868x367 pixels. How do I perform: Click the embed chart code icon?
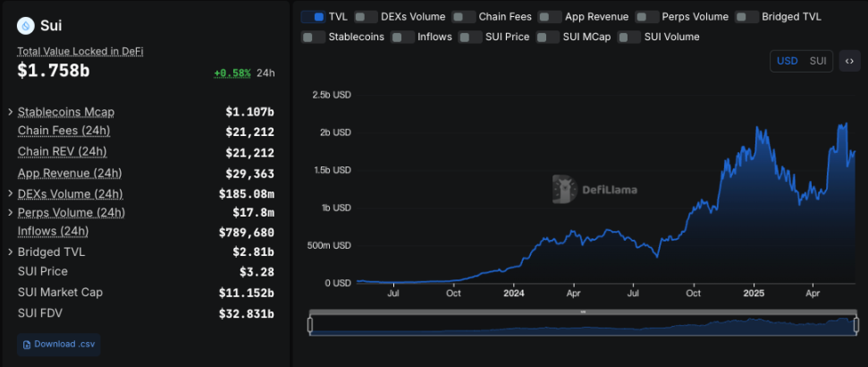click(849, 61)
